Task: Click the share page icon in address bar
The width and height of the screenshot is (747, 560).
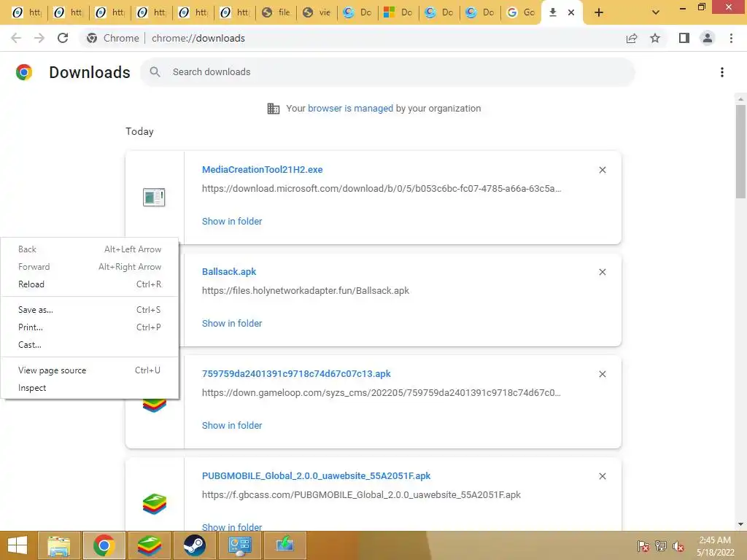Action: coord(632,38)
